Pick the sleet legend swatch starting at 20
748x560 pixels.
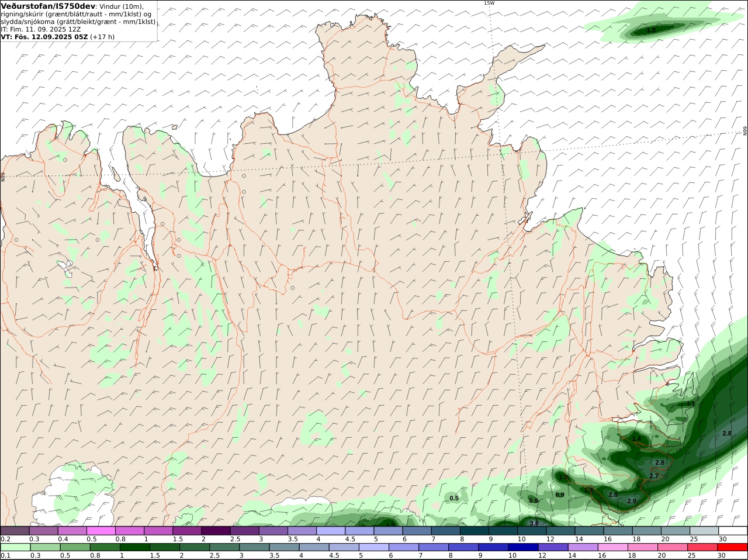click(x=676, y=531)
